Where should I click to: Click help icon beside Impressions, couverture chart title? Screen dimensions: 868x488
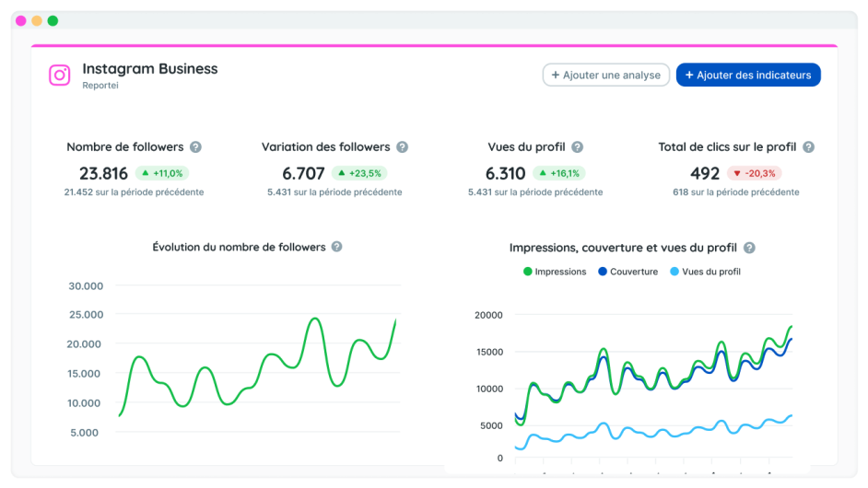pos(749,248)
